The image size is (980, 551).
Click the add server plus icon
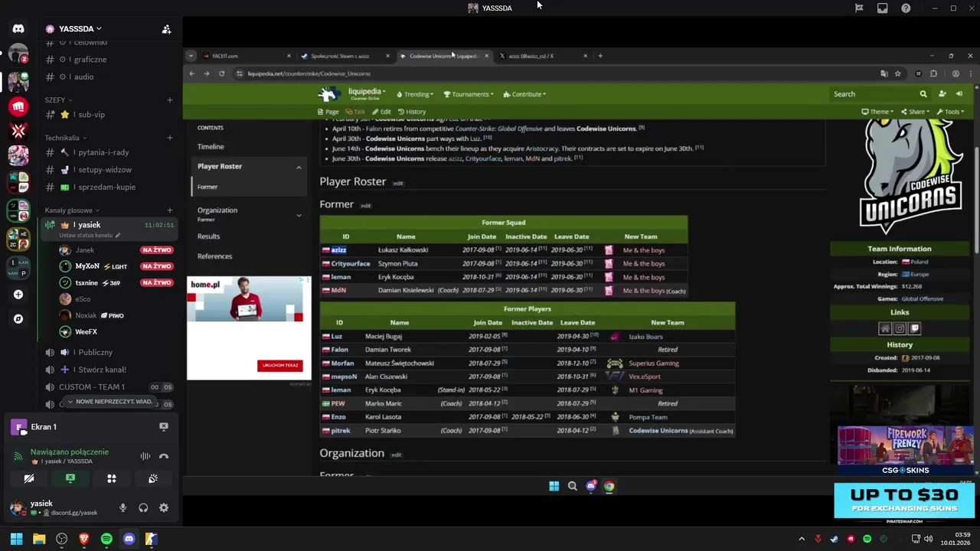pyautogui.click(x=18, y=295)
